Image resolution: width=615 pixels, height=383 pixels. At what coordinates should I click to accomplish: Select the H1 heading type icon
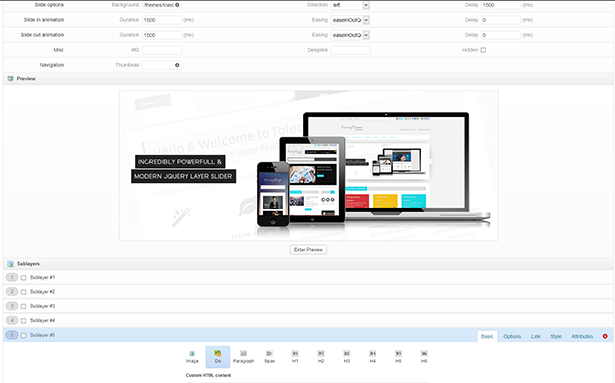click(x=295, y=357)
